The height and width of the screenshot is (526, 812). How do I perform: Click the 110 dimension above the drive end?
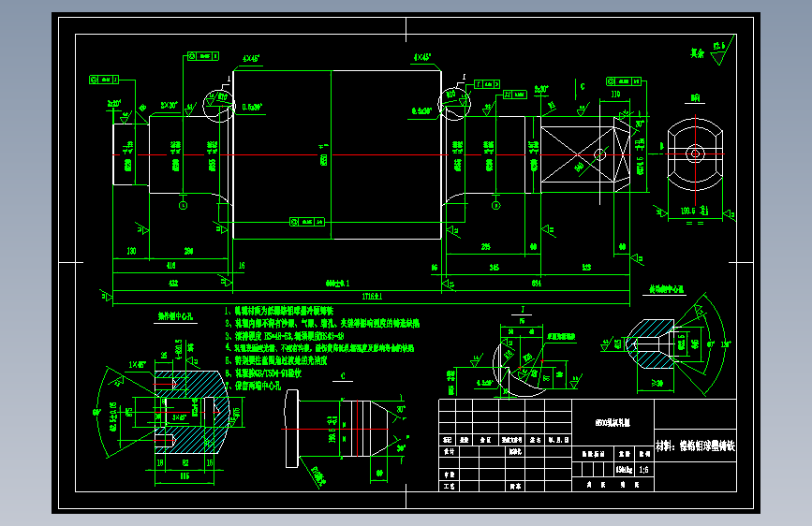(615, 95)
